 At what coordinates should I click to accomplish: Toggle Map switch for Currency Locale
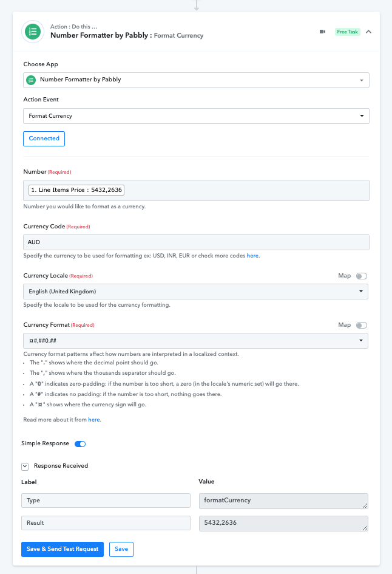pos(362,276)
